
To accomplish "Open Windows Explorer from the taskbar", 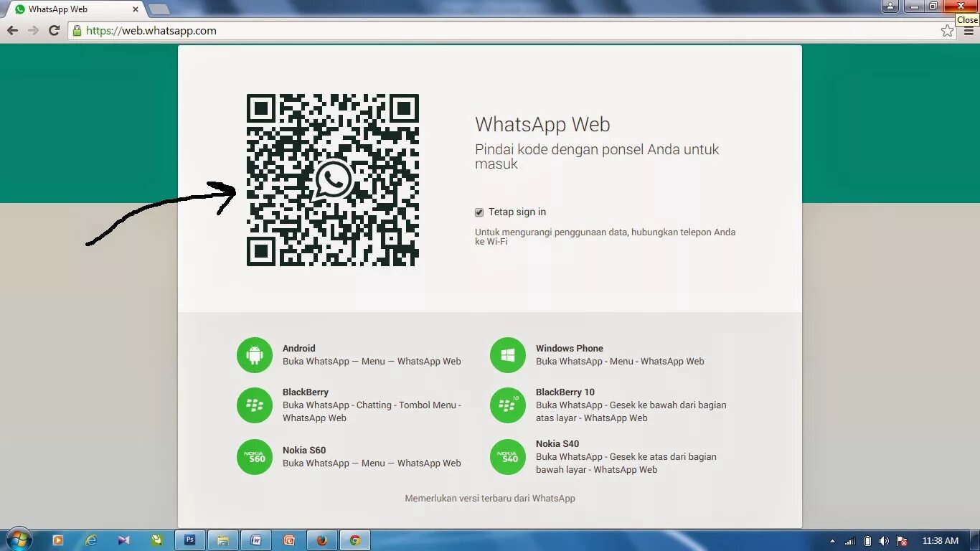I will coord(223,540).
